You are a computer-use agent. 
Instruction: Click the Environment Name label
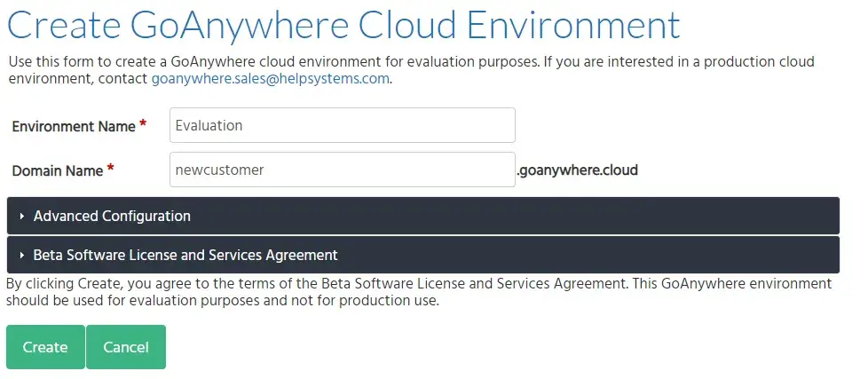pyautogui.click(x=74, y=126)
